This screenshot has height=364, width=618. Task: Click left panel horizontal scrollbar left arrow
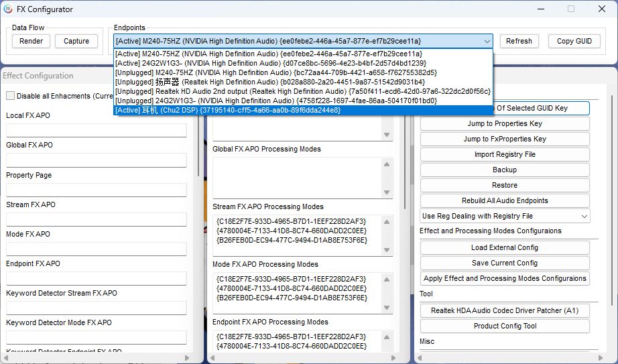pos(6,358)
